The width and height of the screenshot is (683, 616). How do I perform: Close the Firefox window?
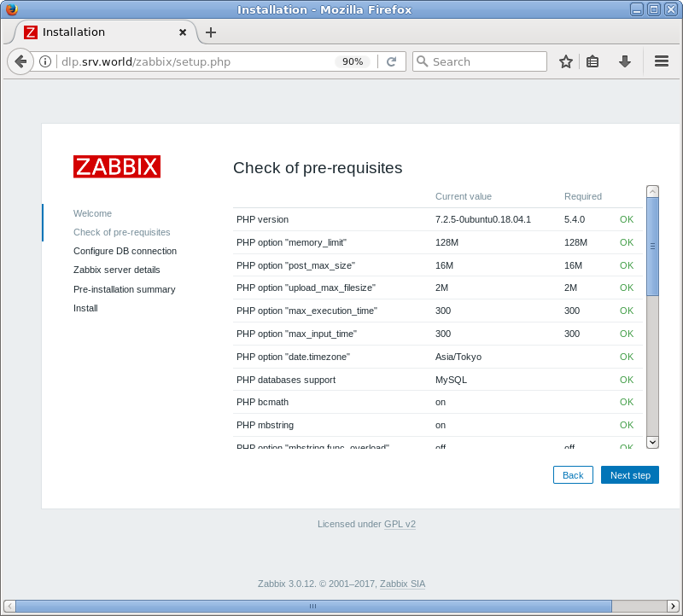[671, 9]
